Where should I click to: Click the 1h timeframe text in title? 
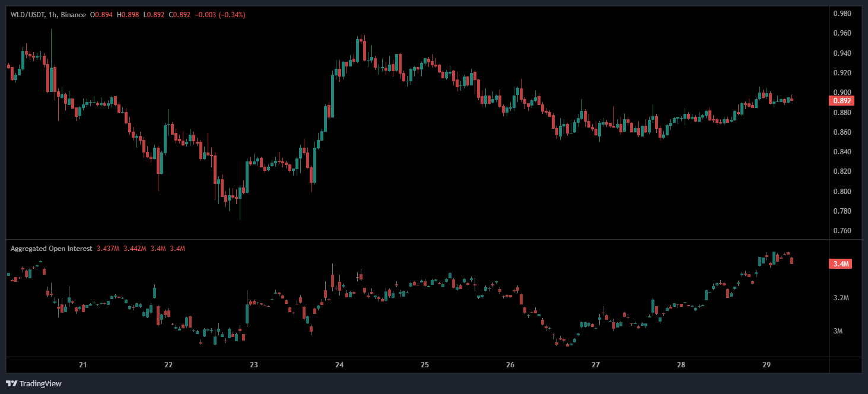[53, 14]
